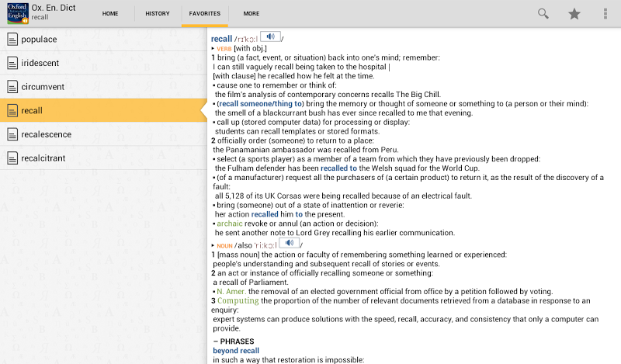
Task: Click the document icon beside recalescence
Action: pos(12,134)
